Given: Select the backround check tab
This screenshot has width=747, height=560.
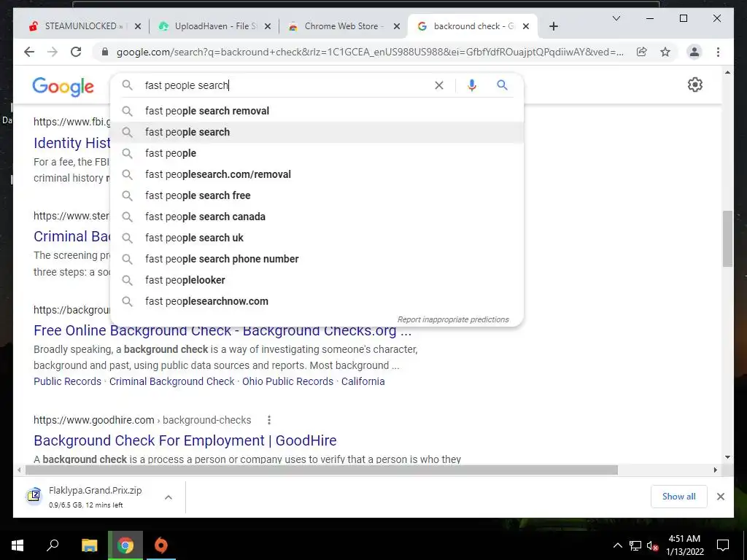Looking at the screenshot, I should coord(472,26).
